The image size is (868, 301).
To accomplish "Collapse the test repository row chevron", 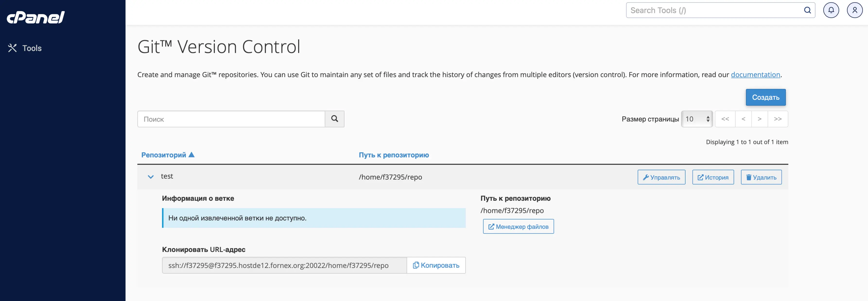I will click(151, 177).
